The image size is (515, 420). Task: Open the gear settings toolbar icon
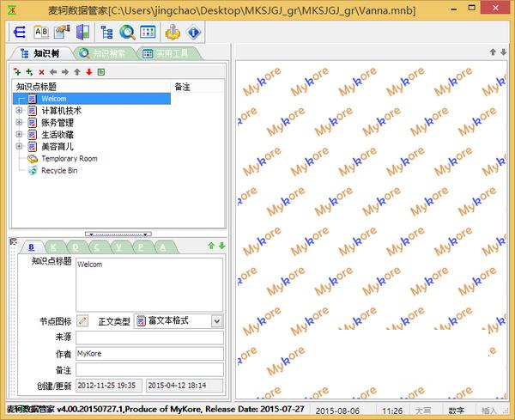[x=172, y=33]
